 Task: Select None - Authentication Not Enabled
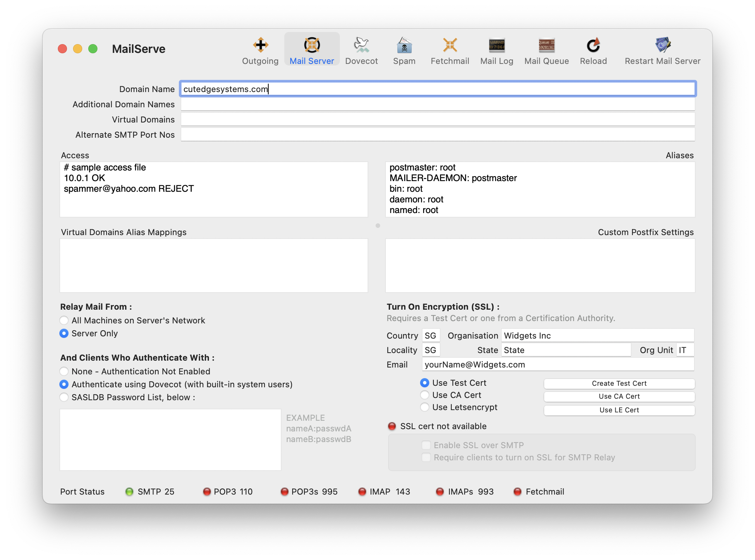click(64, 371)
